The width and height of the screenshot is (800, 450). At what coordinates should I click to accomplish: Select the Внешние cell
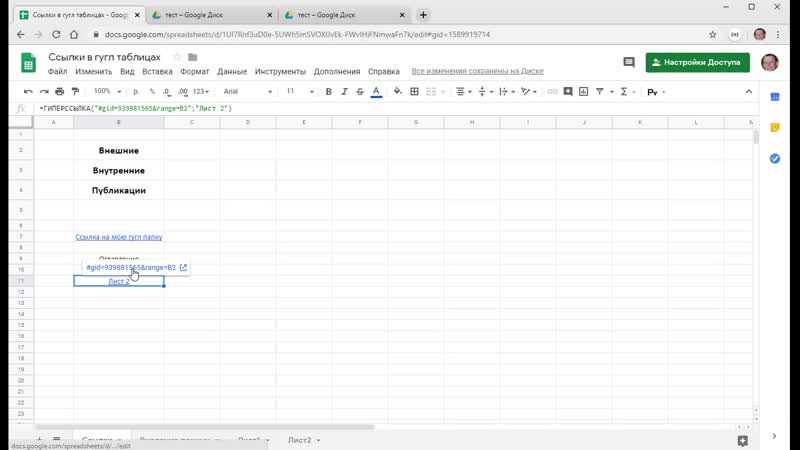[x=119, y=151]
